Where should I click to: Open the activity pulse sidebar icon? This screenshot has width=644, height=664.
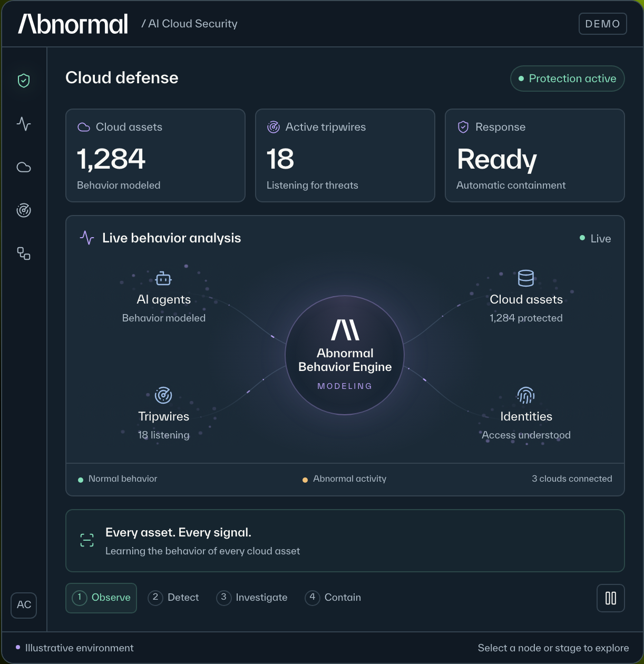pos(24,124)
